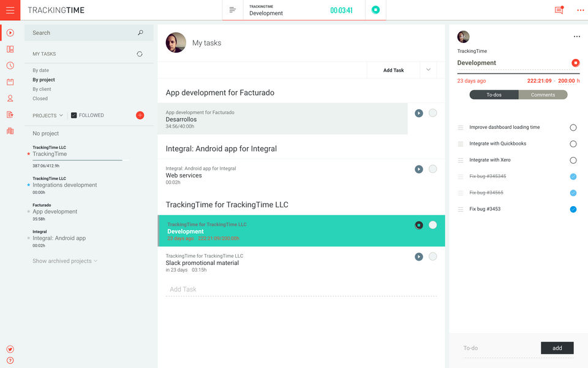The width and height of the screenshot is (588, 368).
Task: Click the To-do input field
Action: point(500,348)
